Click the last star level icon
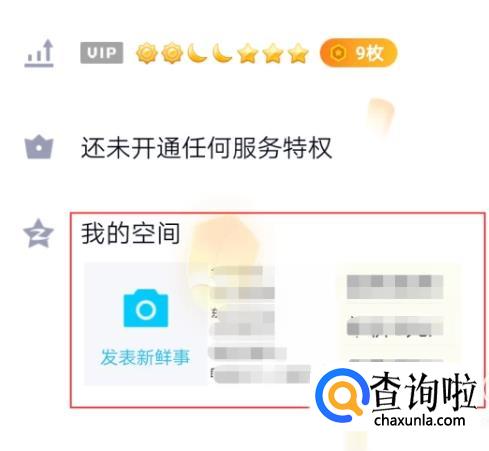Viewport: 489px width, 451px height. (x=298, y=53)
